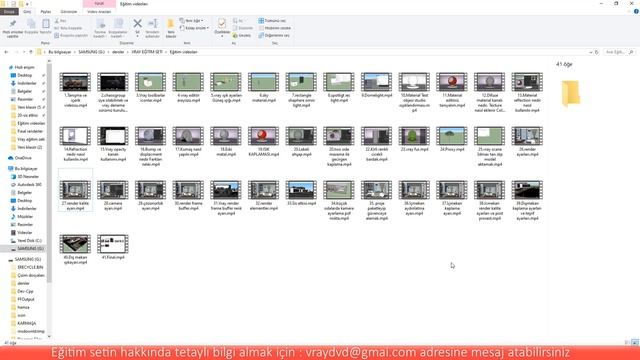Click 'VRAY EĞİTİM SETİ' breadcrumb in address bar
Image resolution: width=640 pixels, height=360 pixels.
pyautogui.click(x=147, y=52)
